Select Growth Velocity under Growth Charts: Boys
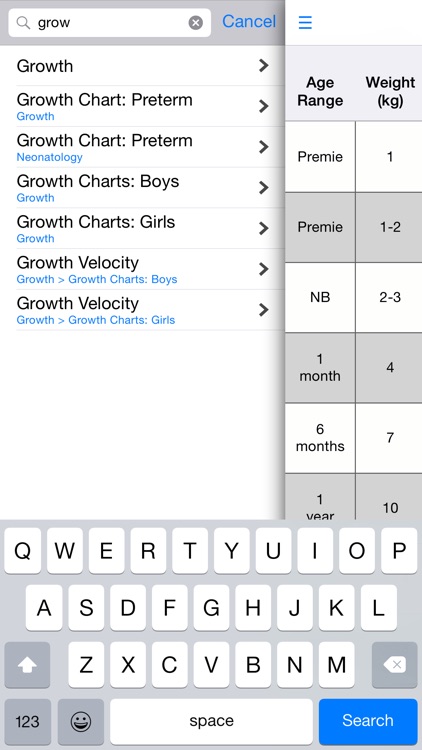The height and width of the screenshot is (750, 422). [x=142, y=269]
